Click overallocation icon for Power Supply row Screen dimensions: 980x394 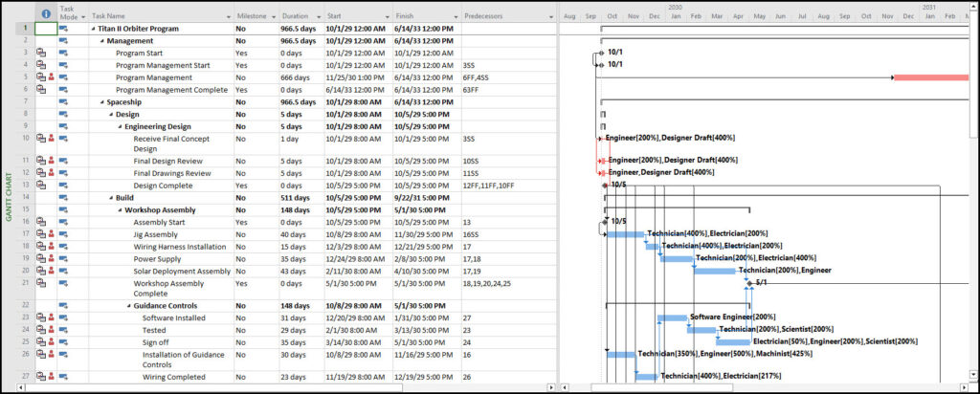(52, 258)
